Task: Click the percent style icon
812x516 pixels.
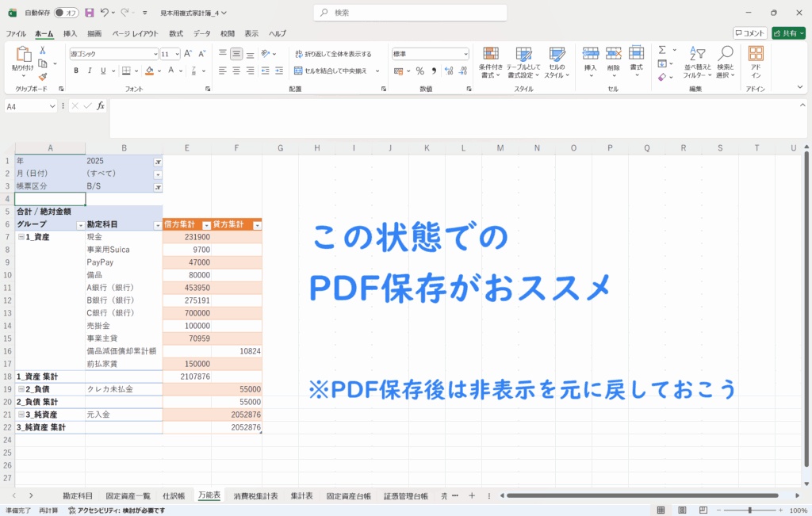Action: [x=419, y=71]
